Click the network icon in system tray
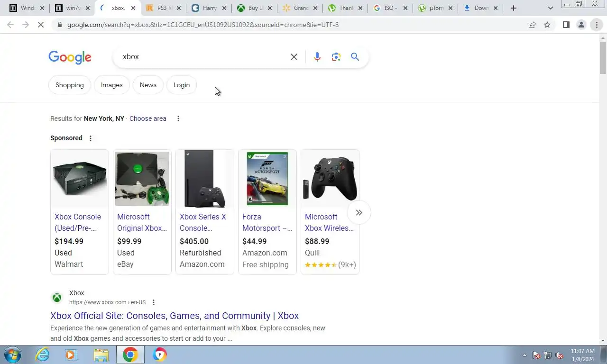This screenshot has width=607, height=364. click(548, 355)
